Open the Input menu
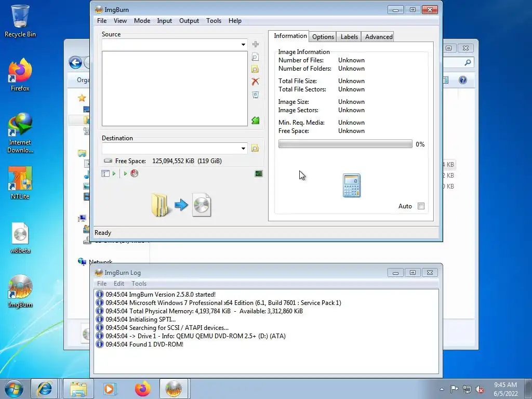 coord(165,21)
